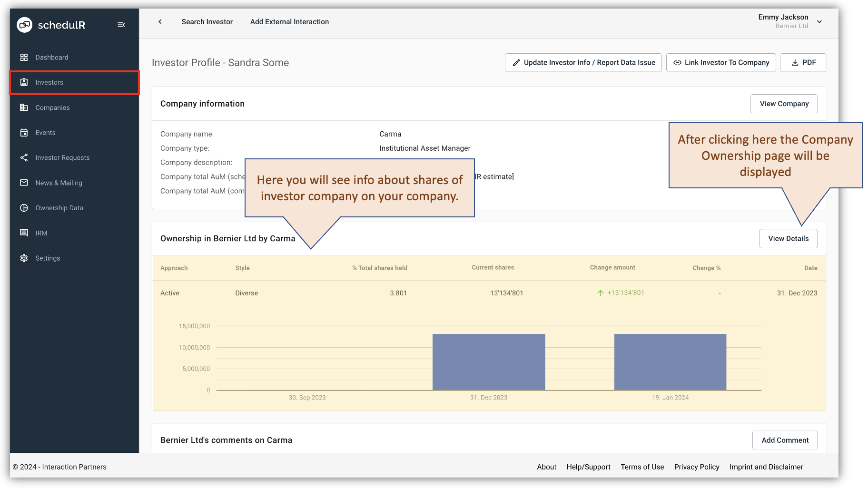The height and width of the screenshot is (488, 868).
Task: Open Companies via its building icon
Action: tap(24, 107)
